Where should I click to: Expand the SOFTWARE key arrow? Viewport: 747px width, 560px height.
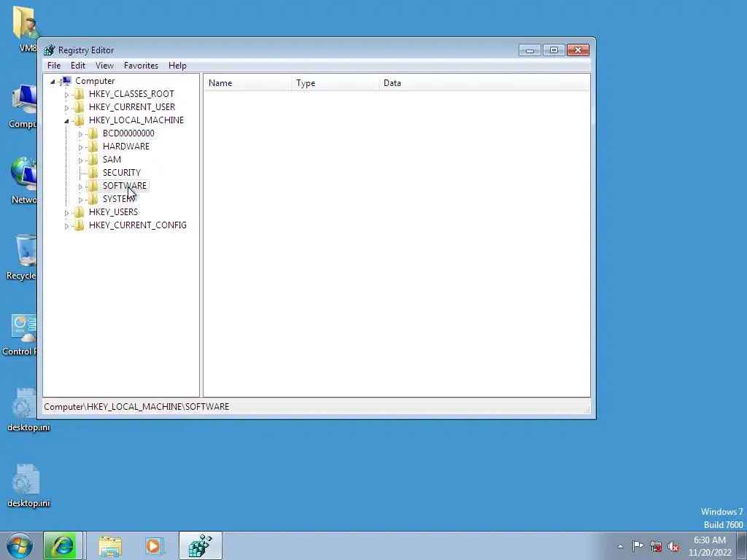coord(80,187)
